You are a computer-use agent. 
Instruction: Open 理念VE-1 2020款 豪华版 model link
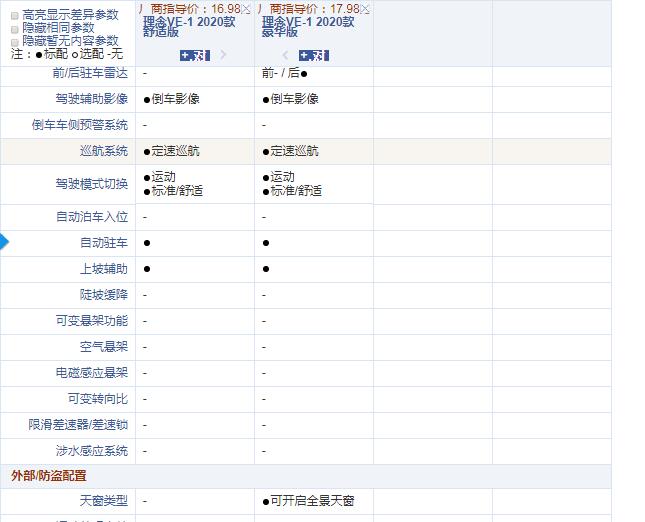click(x=308, y=26)
